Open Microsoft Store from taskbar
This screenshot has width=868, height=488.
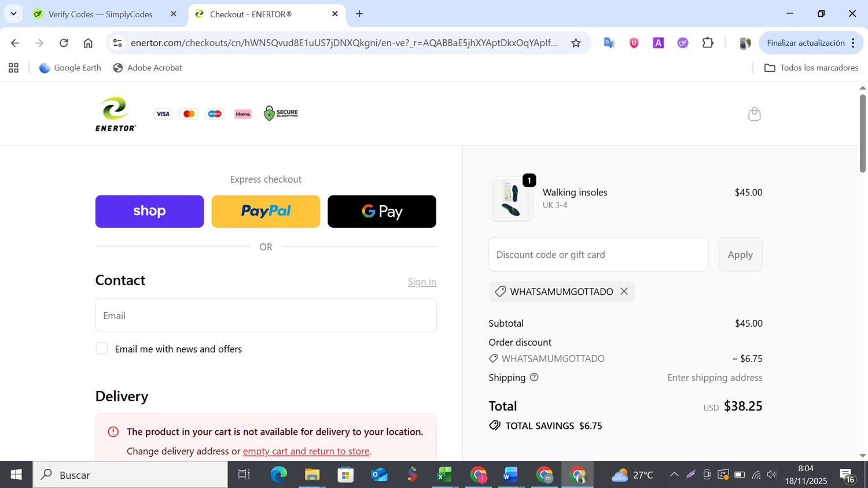point(345,475)
